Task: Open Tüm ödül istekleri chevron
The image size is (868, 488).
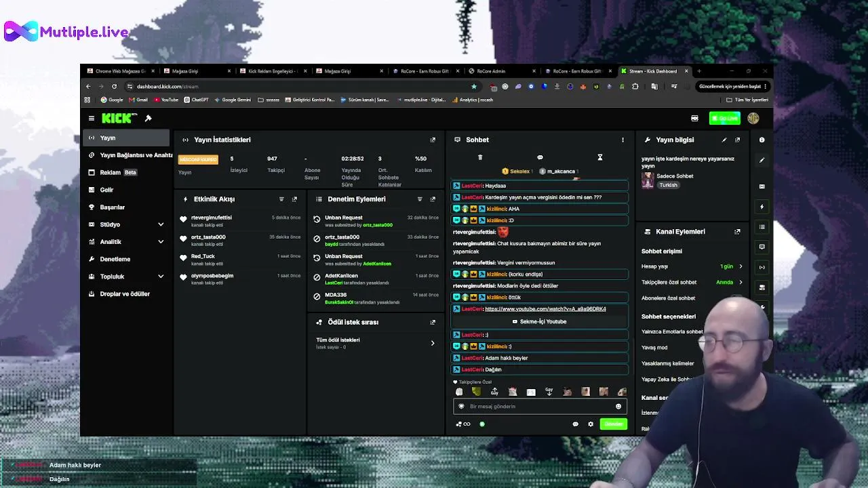Action: point(433,343)
